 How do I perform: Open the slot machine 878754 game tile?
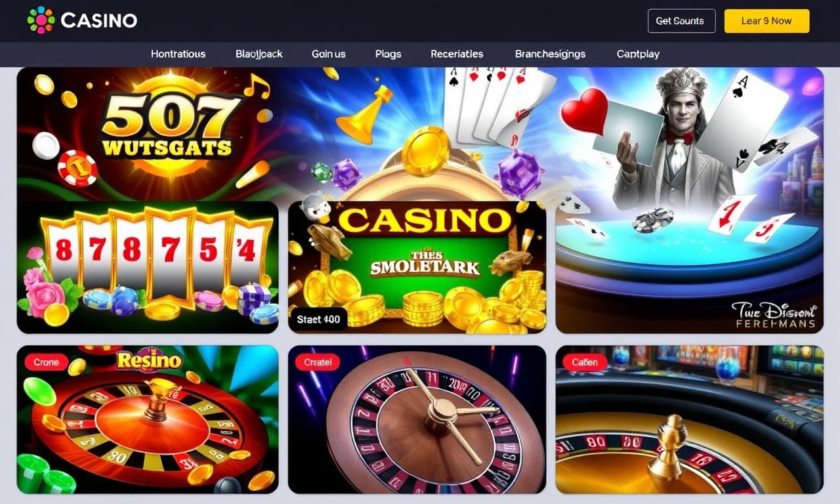click(x=148, y=267)
